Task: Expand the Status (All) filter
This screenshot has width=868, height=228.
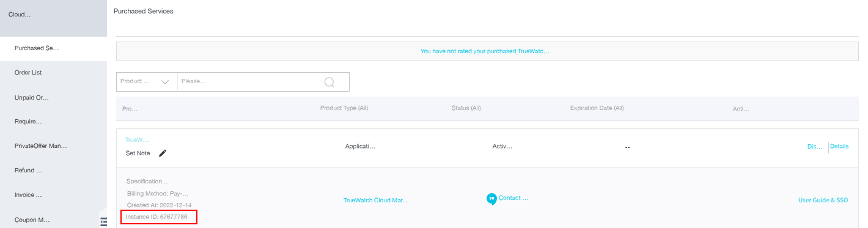Action: tap(466, 108)
